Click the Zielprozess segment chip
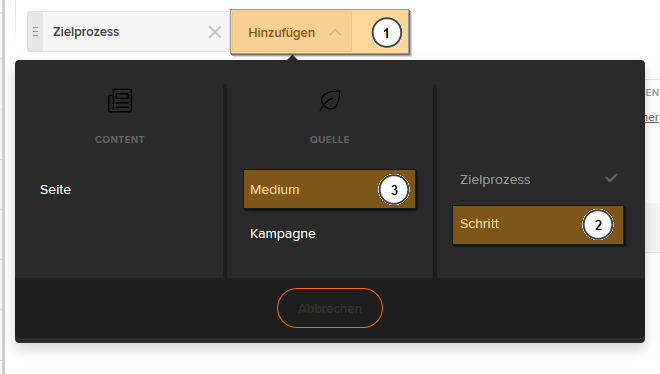The width and height of the screenshot is (660, 374). (128, 32)
